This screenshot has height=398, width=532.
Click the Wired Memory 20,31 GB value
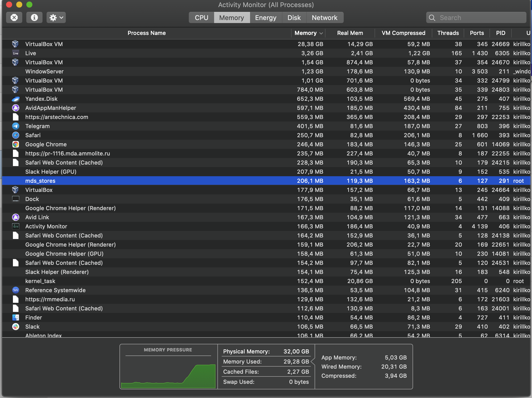click(x=394, y=367)
